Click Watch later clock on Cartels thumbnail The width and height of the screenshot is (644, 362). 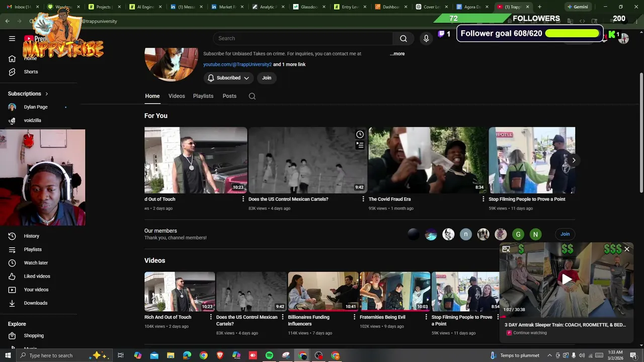tap(360, 134)
